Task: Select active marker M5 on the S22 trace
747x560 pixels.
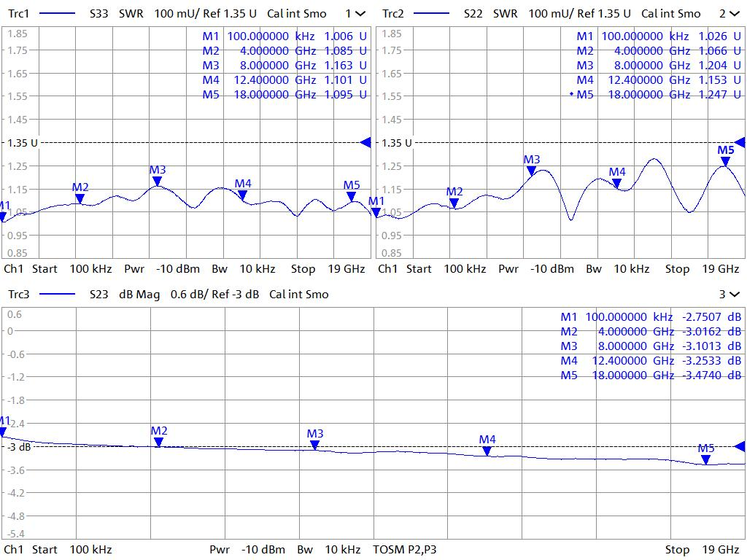Action: (725, 162)
